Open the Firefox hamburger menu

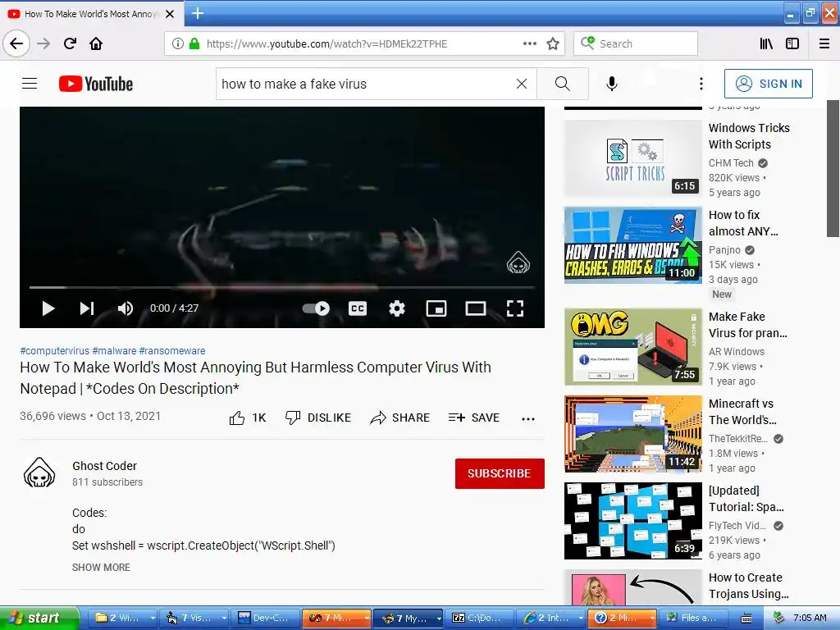click(824, 44)
